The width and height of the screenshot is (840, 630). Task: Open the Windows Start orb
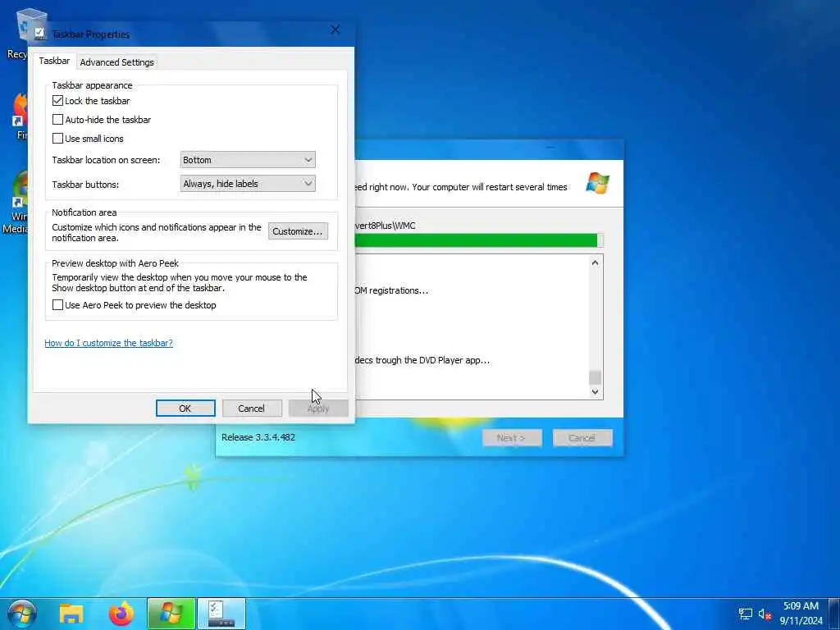(22, 614)
